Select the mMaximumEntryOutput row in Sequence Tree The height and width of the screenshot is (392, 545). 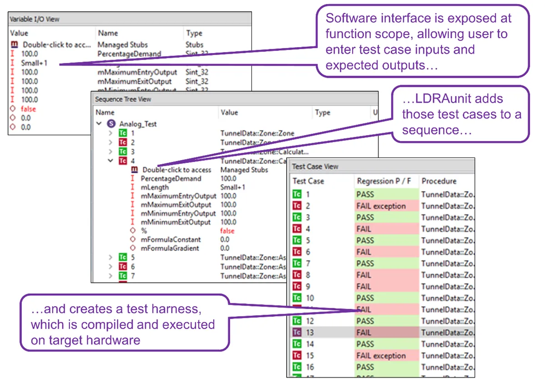click(178, 196)
